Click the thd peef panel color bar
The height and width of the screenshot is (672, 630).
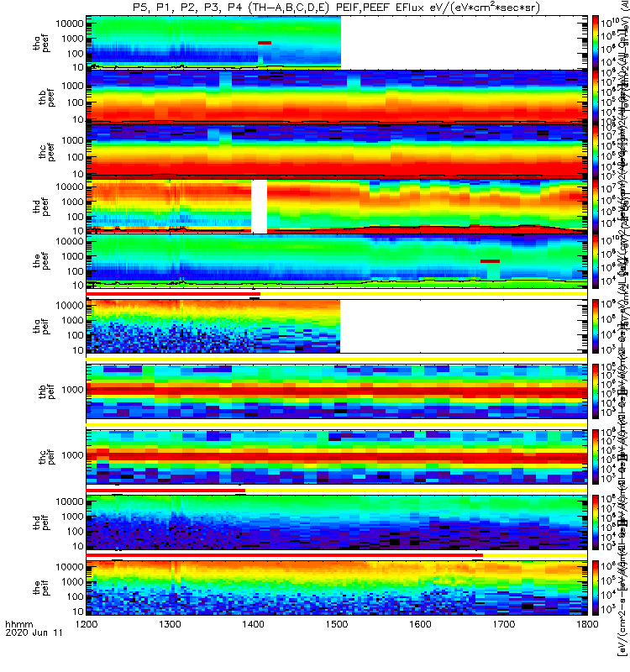pyautogui.click(x=596, y=206)
